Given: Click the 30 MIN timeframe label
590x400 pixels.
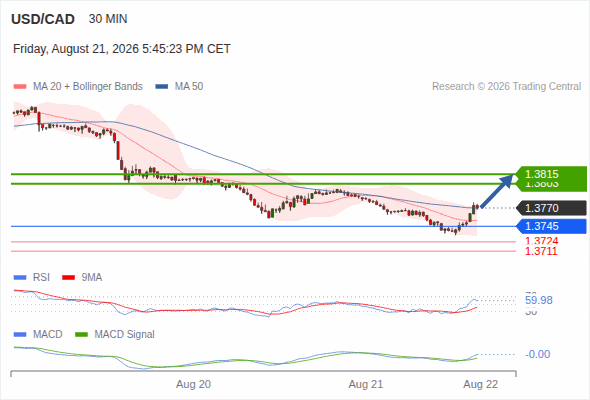Looking at the screenshot, I should [108, 19].
